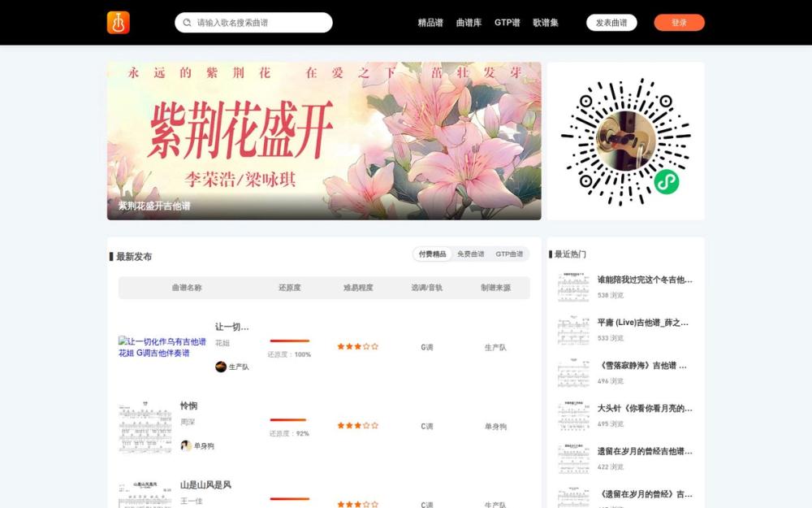The height and width of the screenshot is (508, 812).
Task: Open 《遗留在岁月的曾经》吉… hot item
Action: coord(645,494)
